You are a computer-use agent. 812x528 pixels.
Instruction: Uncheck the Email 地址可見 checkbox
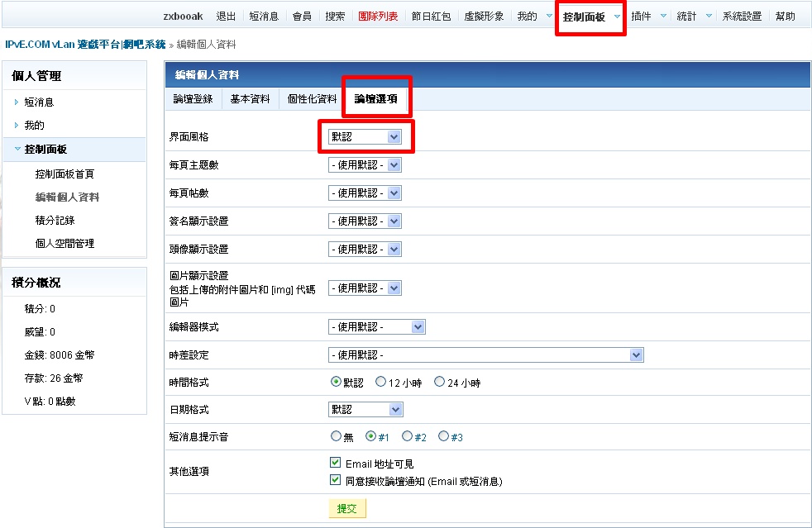pos(335,463)
